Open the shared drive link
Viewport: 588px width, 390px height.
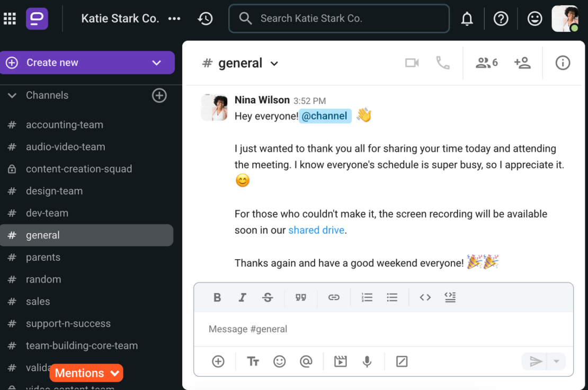(x=316, y=230)
